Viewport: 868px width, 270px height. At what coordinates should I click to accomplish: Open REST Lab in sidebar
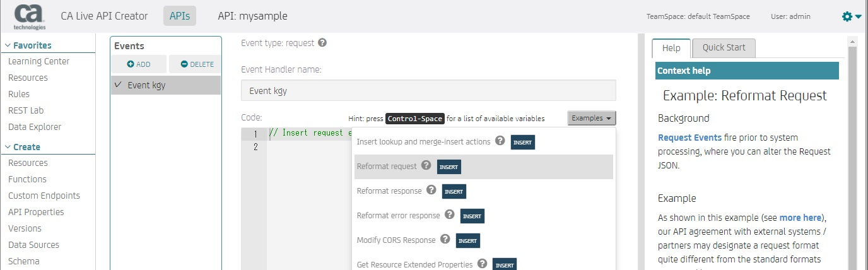click(x=26, y=110)
